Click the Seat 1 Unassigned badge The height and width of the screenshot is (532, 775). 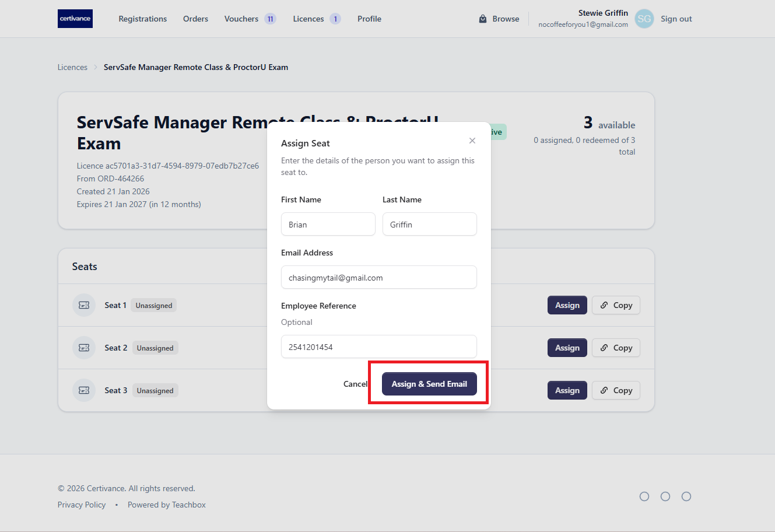154,305
